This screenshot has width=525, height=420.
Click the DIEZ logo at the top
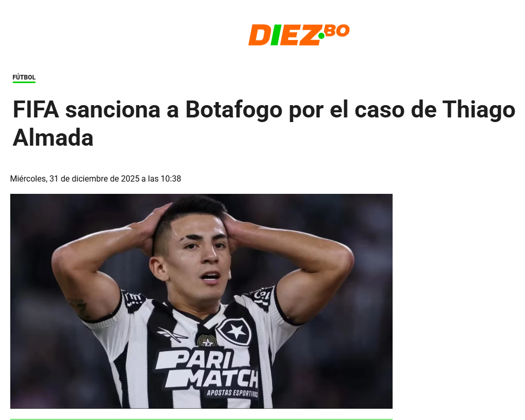coord(299,34)
